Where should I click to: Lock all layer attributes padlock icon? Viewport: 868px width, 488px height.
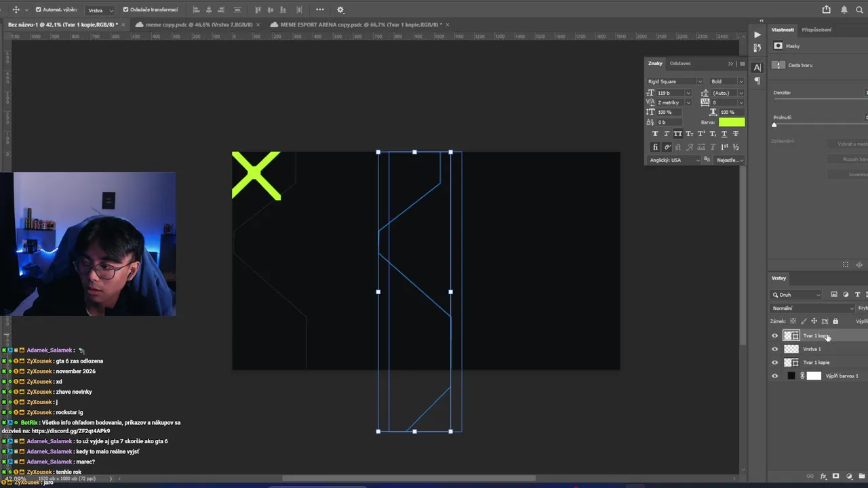835,321
